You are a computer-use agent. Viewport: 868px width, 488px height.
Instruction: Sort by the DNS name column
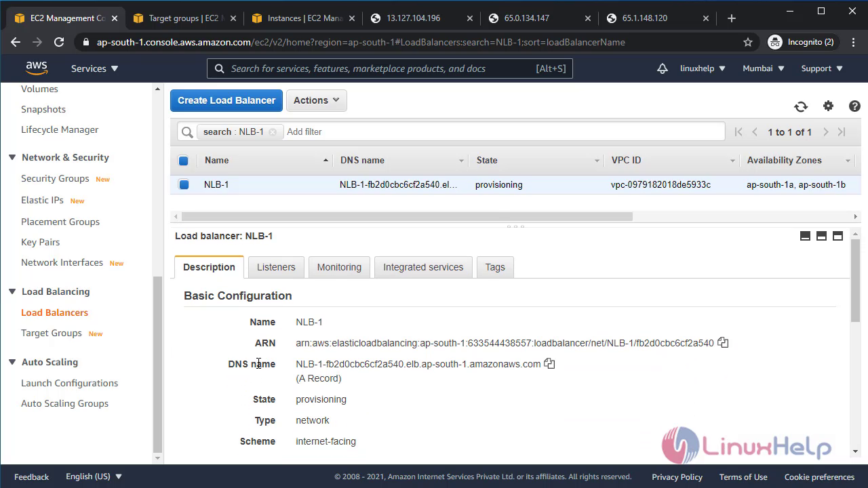point(401,161)
